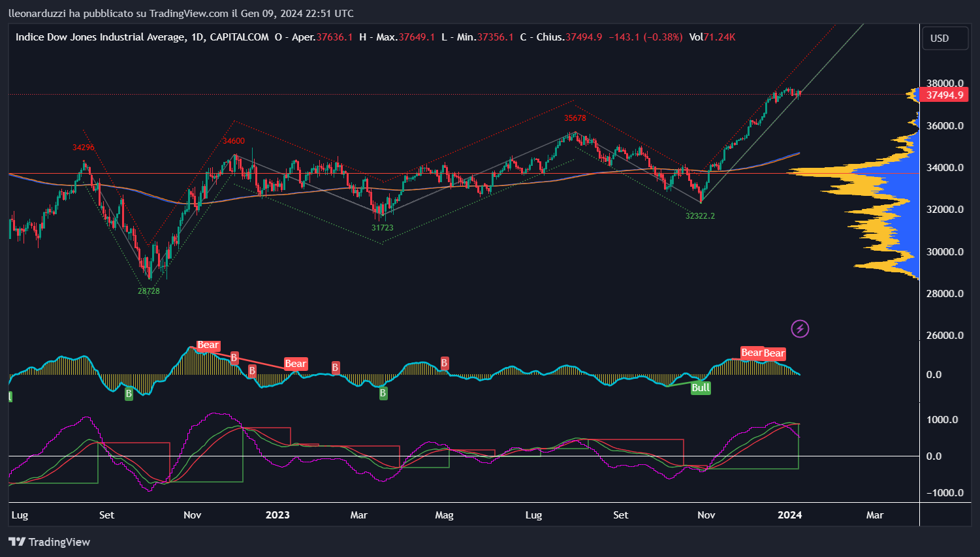Click the Mar label at far right of time axis
Viewport: 980px width, 557px height.
[875, 515]
